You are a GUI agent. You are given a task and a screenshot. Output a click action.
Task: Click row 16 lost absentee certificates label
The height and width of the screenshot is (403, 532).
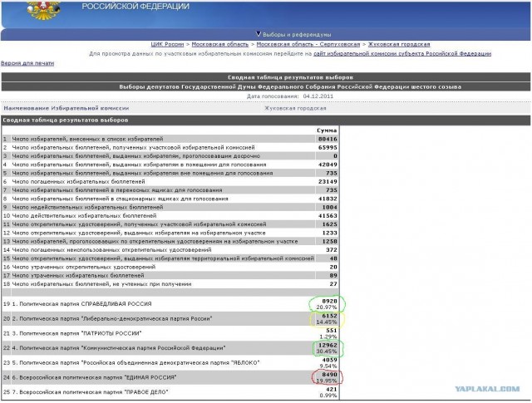tap(83, 267)
